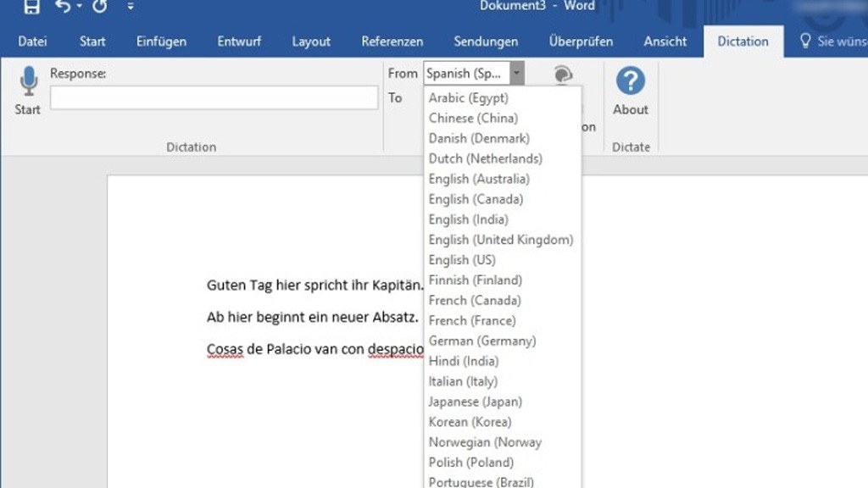
Task: Click the Start dictation microphone icon
Action: coord(28,81)
